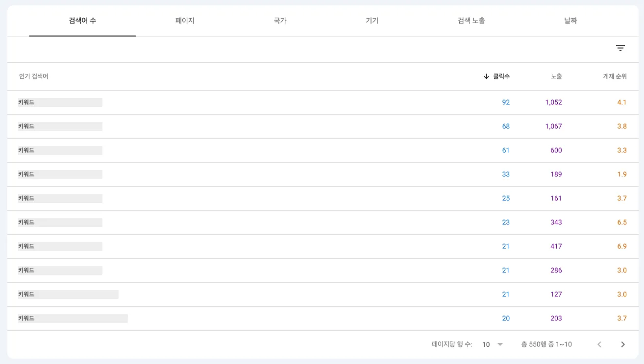Viewport: 644px width, 364px height.
Task: Click the clicks value 92 in first row
Action: (x=506, y=102)
